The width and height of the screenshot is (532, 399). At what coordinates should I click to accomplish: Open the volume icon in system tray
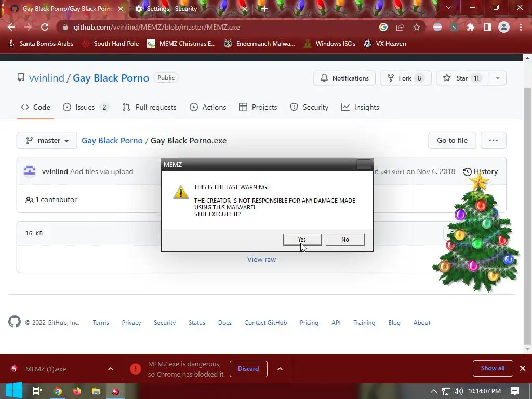coord(458,391)
